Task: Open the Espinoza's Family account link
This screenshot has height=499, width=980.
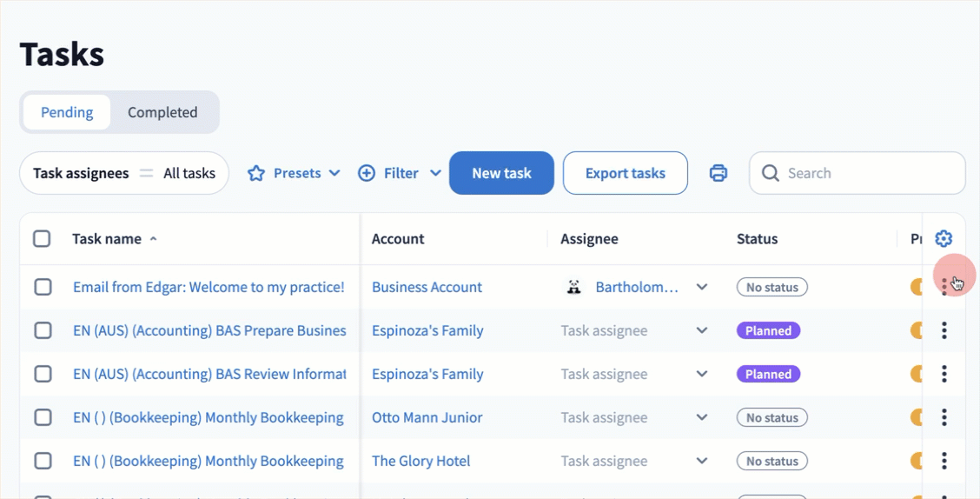Action: tap(427, 330)
